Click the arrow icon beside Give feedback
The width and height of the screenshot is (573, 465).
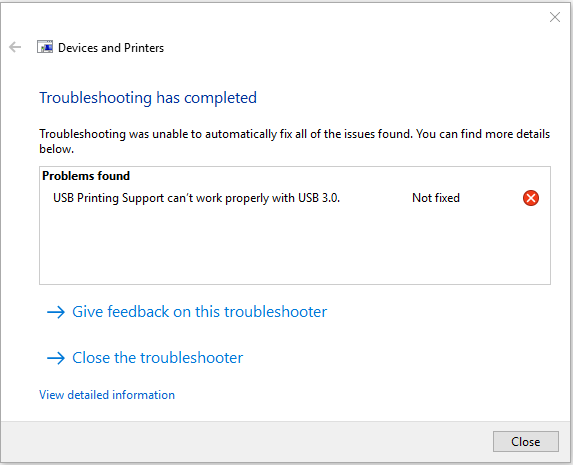pos(56,312)
